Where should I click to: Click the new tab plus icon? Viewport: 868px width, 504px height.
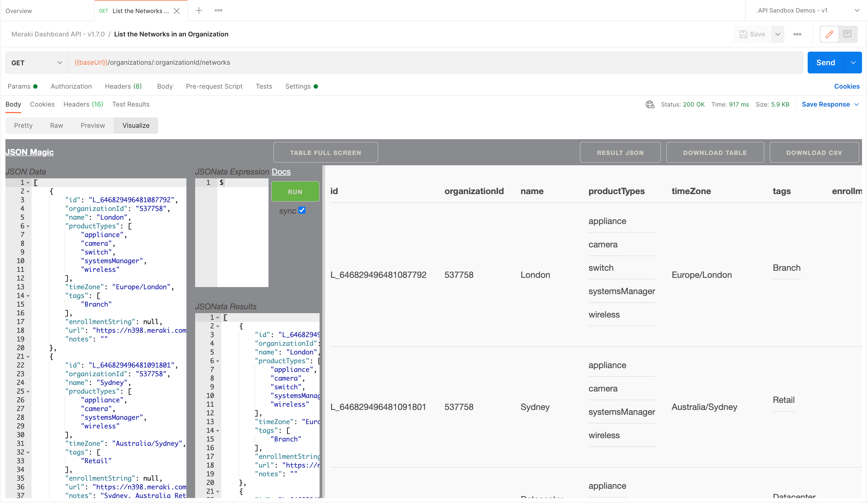(199, 10)
